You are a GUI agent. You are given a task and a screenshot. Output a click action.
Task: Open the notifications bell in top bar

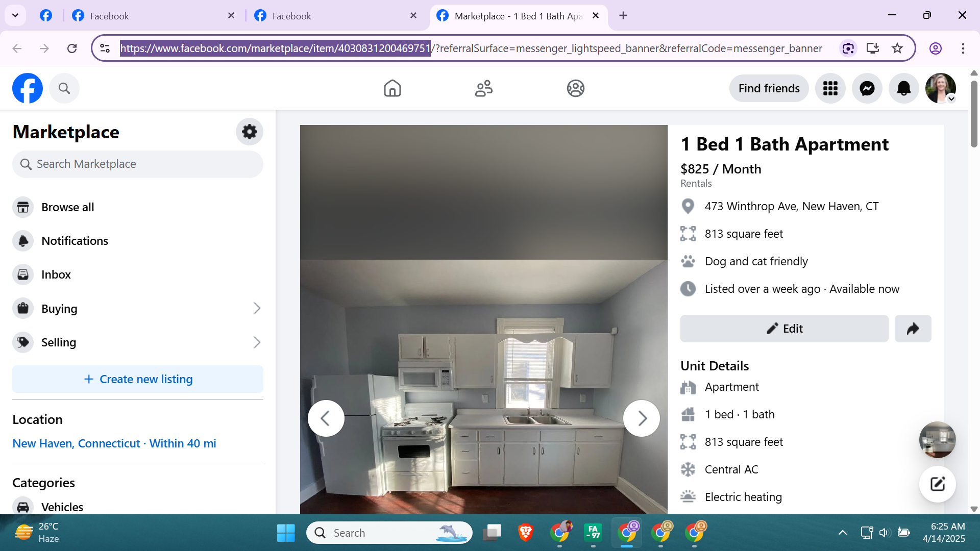[x=903, y=88]
